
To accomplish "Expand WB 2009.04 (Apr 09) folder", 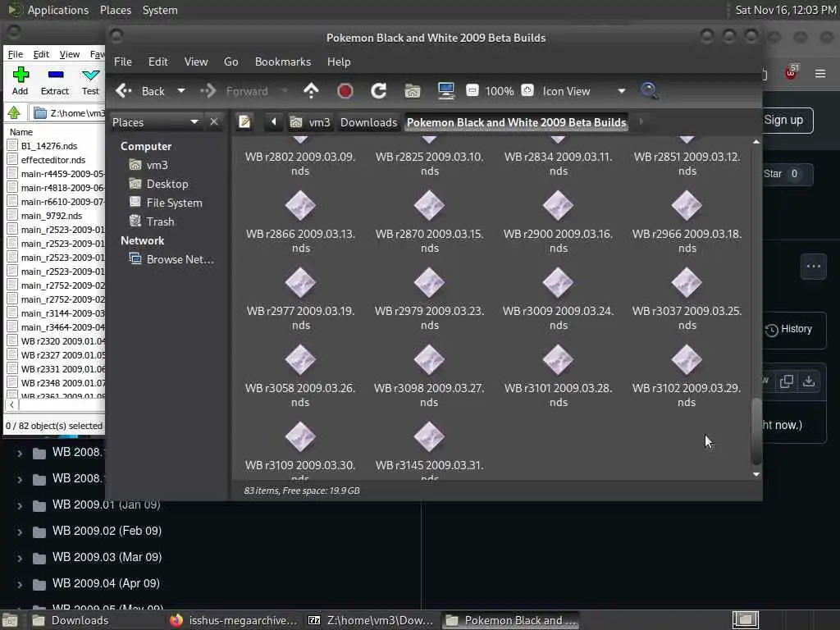I will tap(20, 584).
